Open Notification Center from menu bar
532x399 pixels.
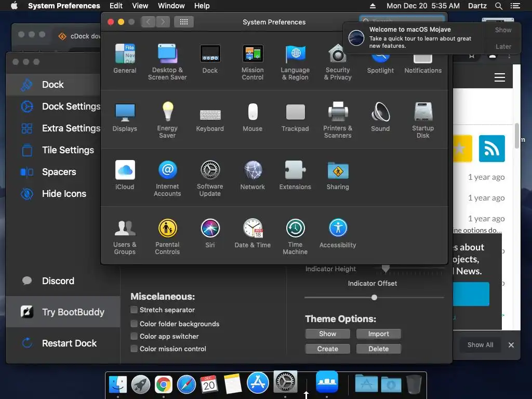tap(515, 6)
